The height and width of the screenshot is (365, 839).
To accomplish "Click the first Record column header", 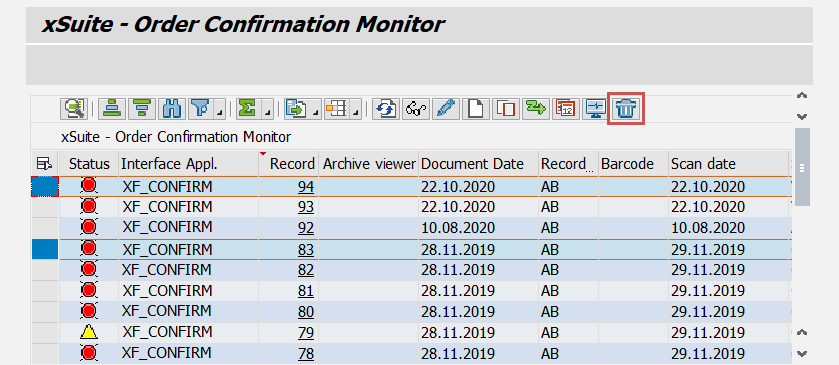I will pos(289,164).
